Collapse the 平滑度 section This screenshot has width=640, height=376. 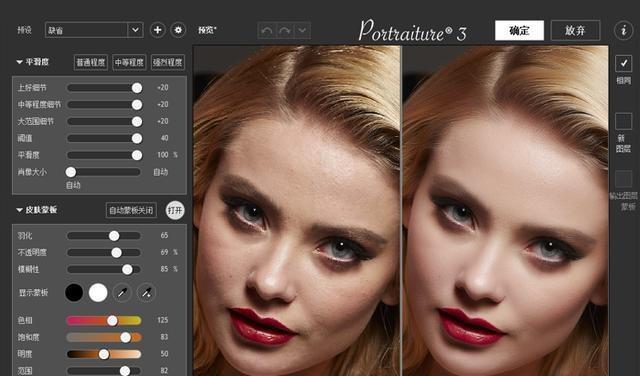(x=19, y=62)
